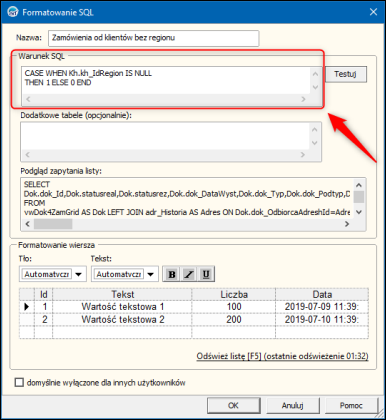Screen dimensions: 386x420
Task: Click Warunek SQL scroll left arrow
Action: (28, 99)
